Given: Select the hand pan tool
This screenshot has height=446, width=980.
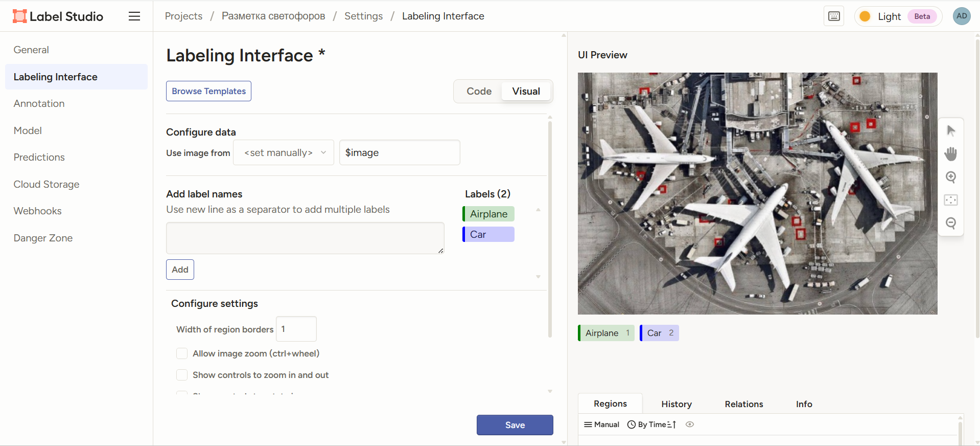Looking at the screenshot, I should [x=950, y=154].
